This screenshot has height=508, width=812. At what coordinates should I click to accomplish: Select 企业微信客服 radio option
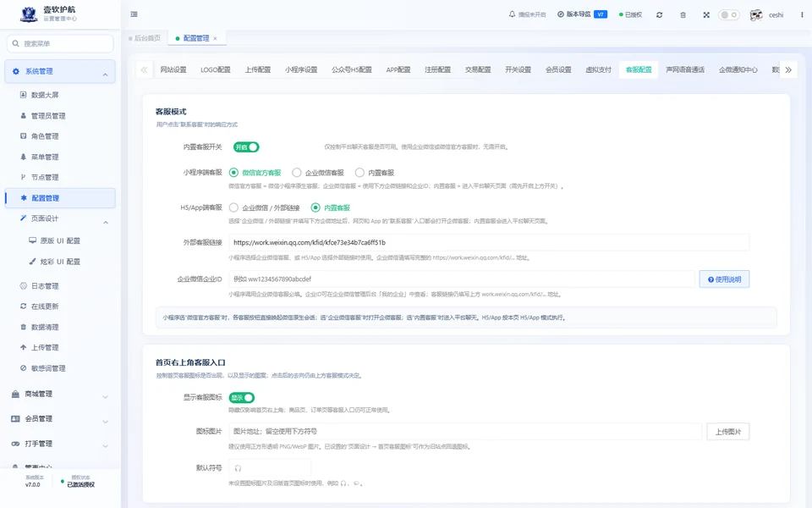tap(318, 173)
